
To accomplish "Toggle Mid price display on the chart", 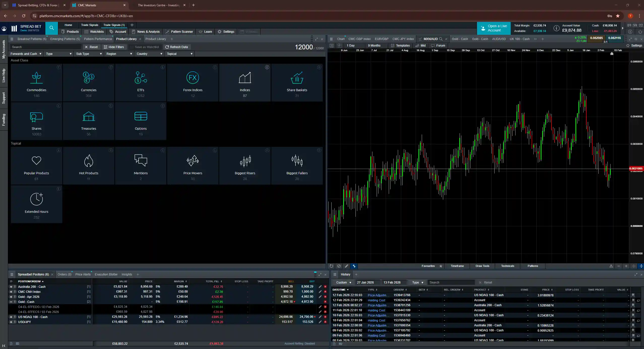I will click(420, 45).
